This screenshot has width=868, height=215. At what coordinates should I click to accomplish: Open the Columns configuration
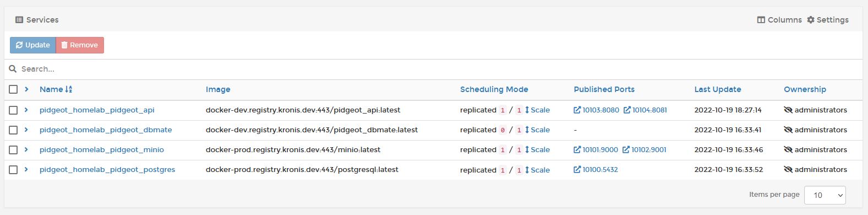pos(779,20)
